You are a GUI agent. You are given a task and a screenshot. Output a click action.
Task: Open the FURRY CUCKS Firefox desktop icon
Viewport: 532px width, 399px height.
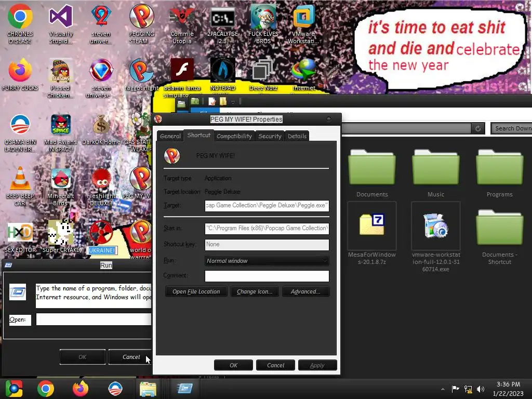click(20, 75)
